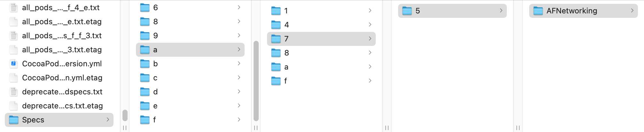Click the second column's vertical scrollbar
644x132 pixels.
coord(256,81)
